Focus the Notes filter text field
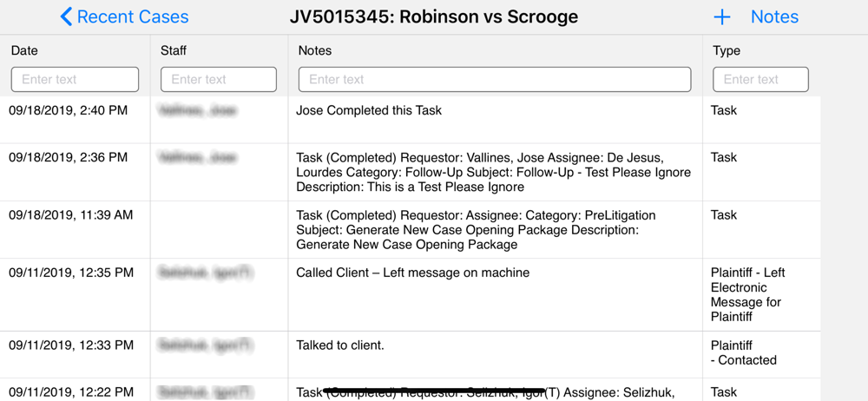This screenshot has width=868, height=401. pyautogui.click(x=495, y=79)
